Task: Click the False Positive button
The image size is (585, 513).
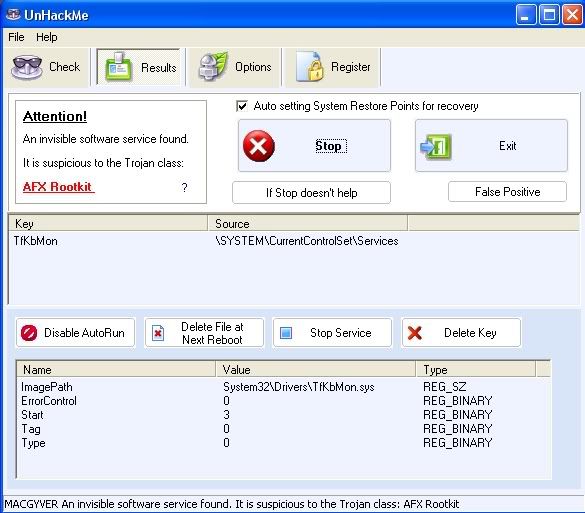Action: [x=507, y=192]
